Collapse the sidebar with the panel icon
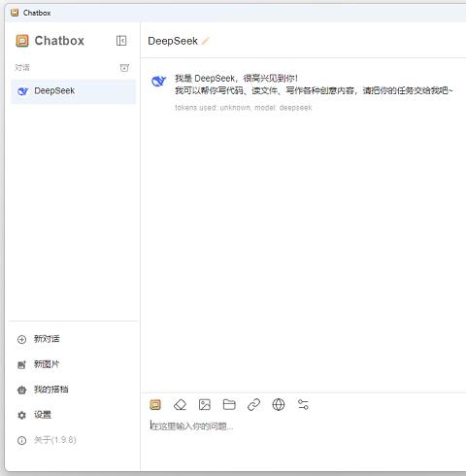 coord(121,41)
